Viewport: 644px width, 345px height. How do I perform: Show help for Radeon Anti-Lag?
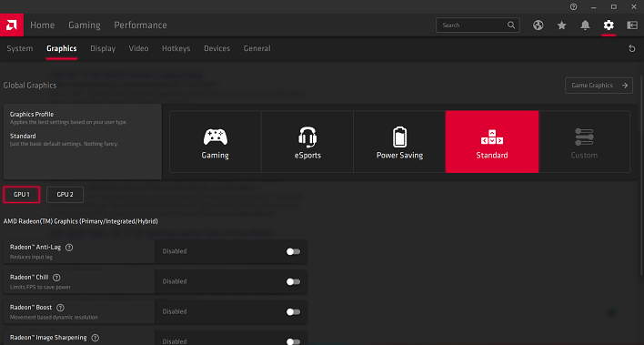click(69, 248)
